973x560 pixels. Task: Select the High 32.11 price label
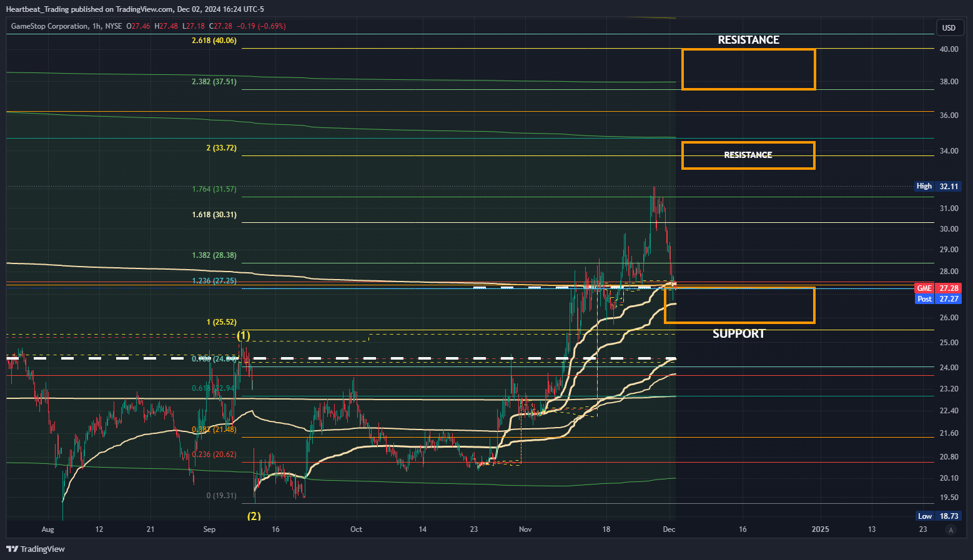point(937,186)
